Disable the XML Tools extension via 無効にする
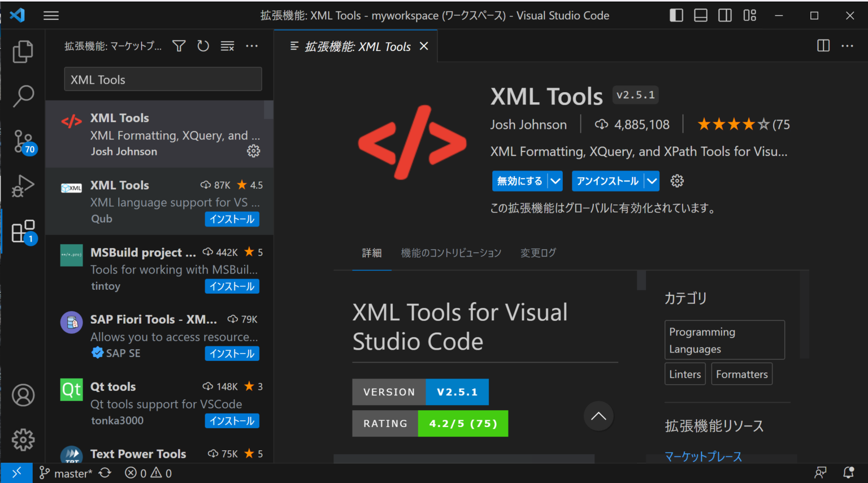The image size is (868, 483). pyautogui.click(x=519, y=181)
